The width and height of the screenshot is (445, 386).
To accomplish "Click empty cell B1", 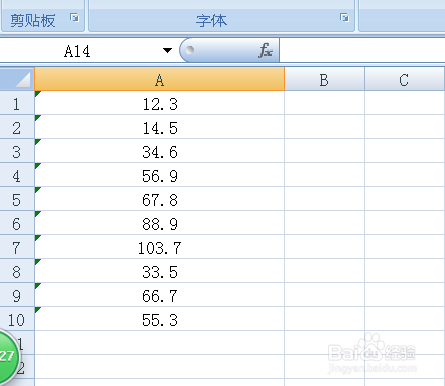I will tap(324, 103).
